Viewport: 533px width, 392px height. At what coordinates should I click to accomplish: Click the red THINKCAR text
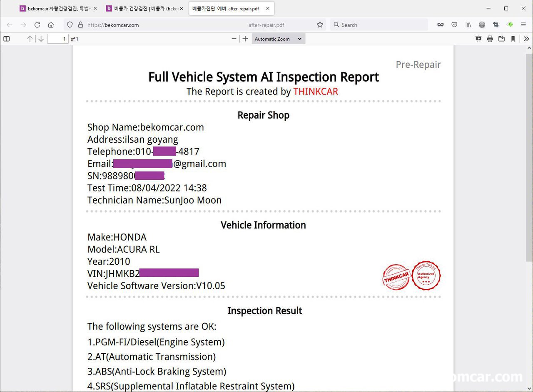pos(316,92)
